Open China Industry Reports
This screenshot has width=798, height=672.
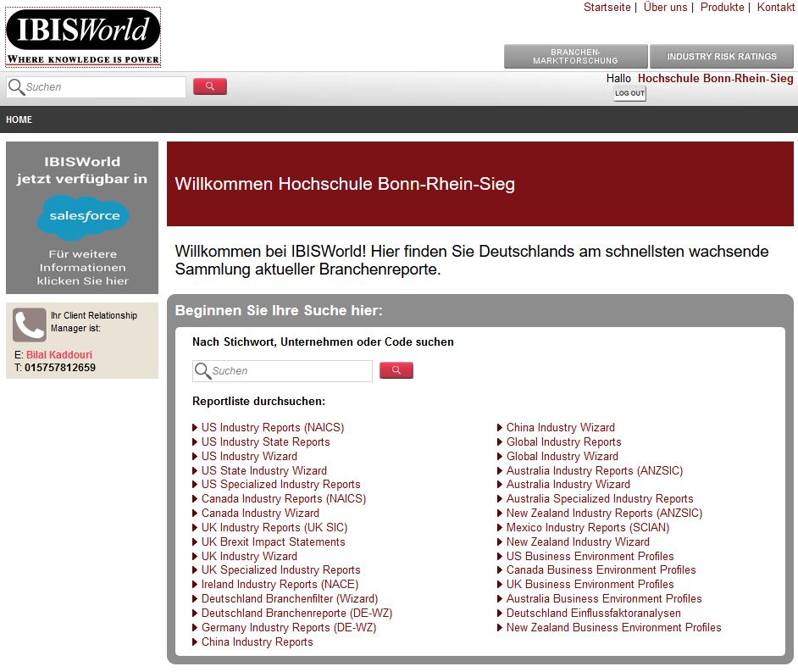pyautogui.click(x=258, y=642)
